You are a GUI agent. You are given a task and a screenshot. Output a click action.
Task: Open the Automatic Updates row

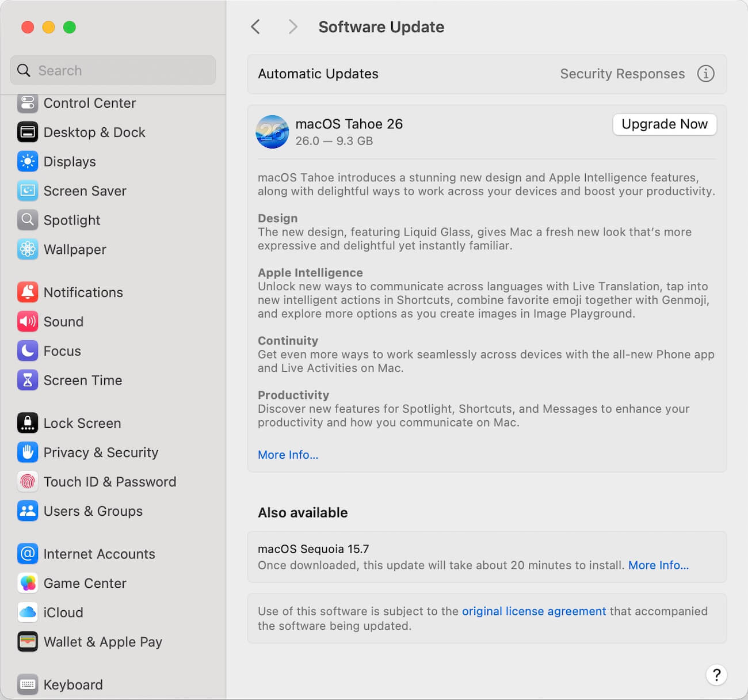[x=318, y=74]
